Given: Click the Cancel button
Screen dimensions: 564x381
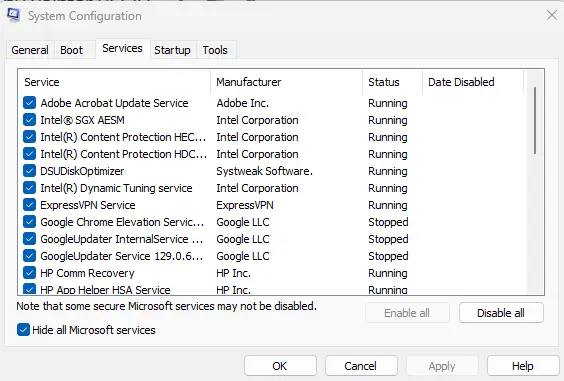Looking at the screenshot, I should (x=361, y=366).
